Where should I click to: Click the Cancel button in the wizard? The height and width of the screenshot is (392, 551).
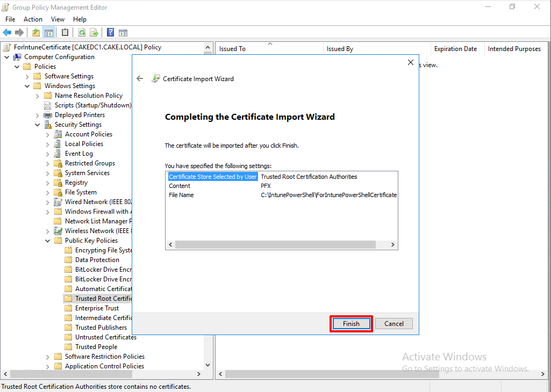[x=394, y=324]
